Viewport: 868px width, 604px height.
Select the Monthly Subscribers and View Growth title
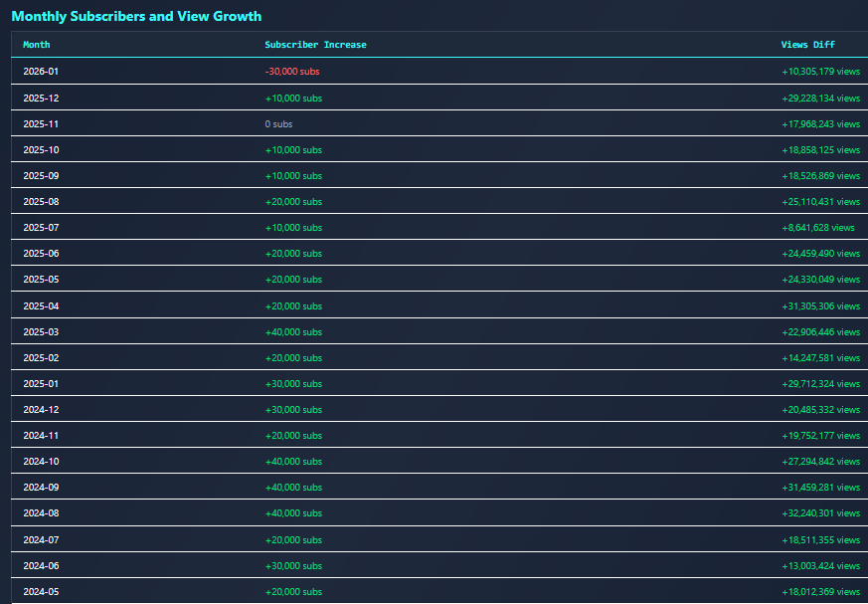tap(136, 16)
